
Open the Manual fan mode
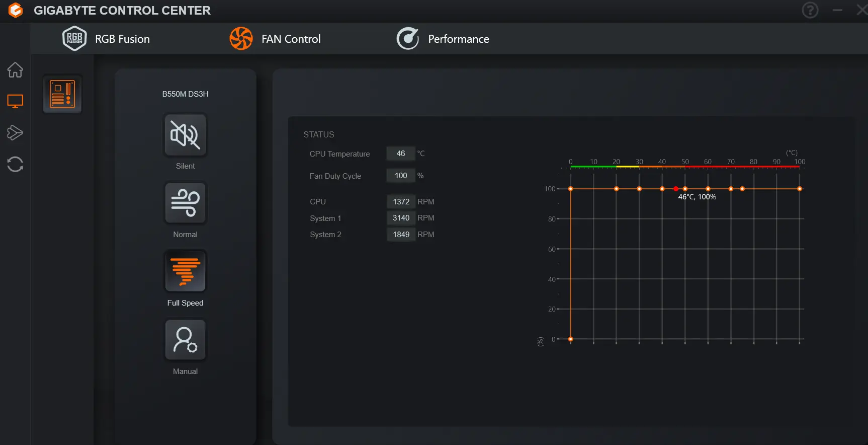coord(185,340)
